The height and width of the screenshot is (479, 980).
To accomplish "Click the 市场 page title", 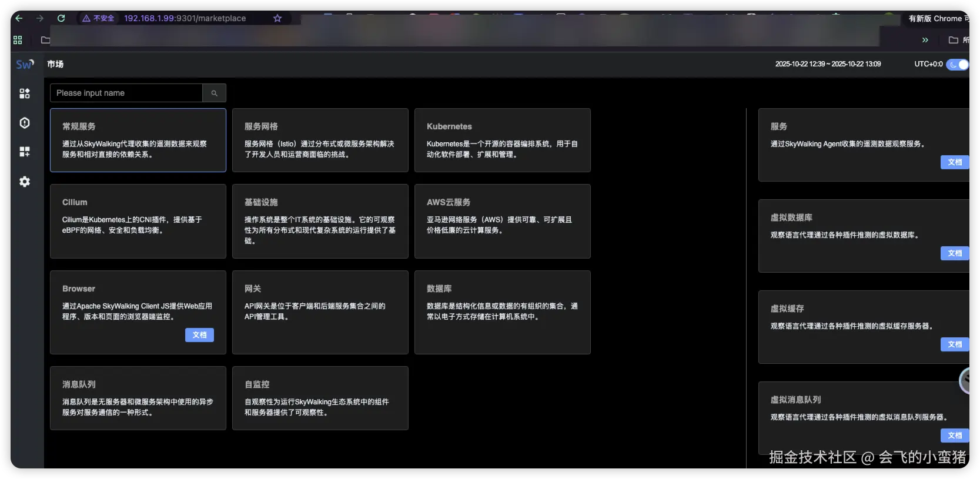I will point(55,64).
